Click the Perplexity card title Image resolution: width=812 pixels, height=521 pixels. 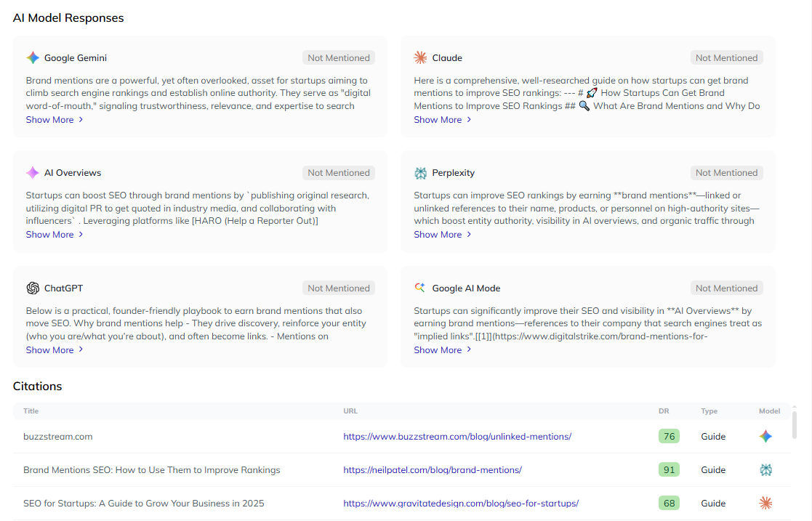pos(453,173)
